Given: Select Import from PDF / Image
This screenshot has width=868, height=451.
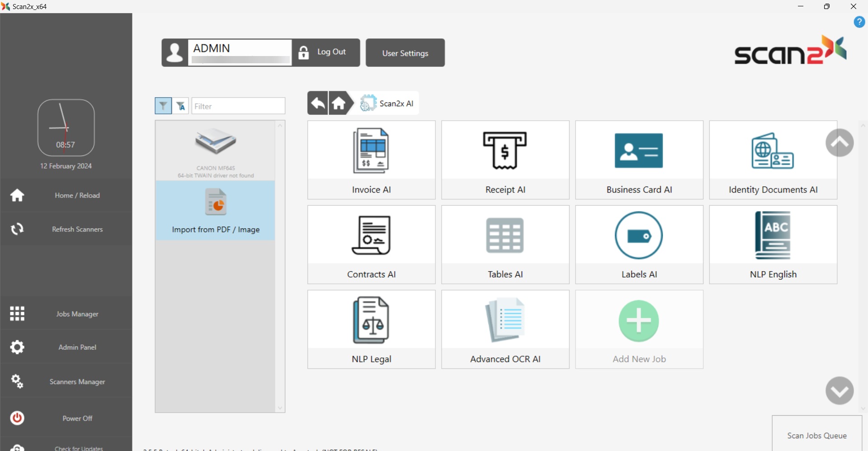Looking at the screenshot, I should (216, 210).
